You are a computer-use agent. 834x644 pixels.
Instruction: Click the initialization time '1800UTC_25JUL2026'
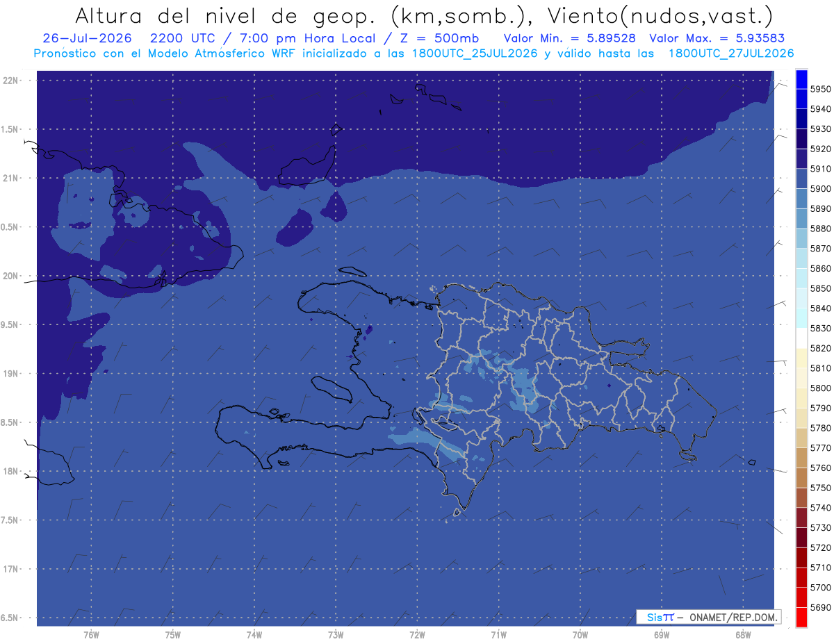tap(472, 53)
